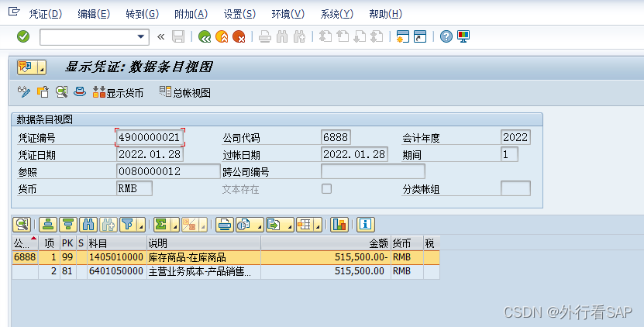Toggle the 文本存在 checkbox

click(x=326, y=188)
